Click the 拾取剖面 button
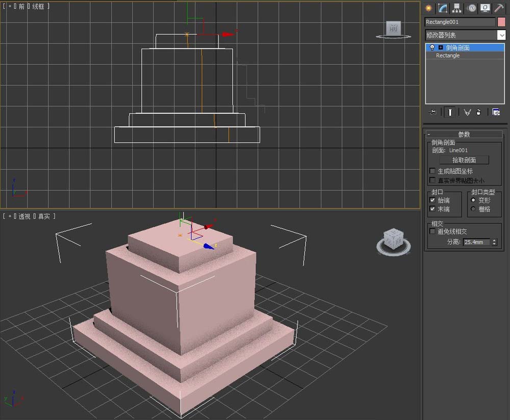This screenshot has height=420, width=510. [x=464, y=160]
